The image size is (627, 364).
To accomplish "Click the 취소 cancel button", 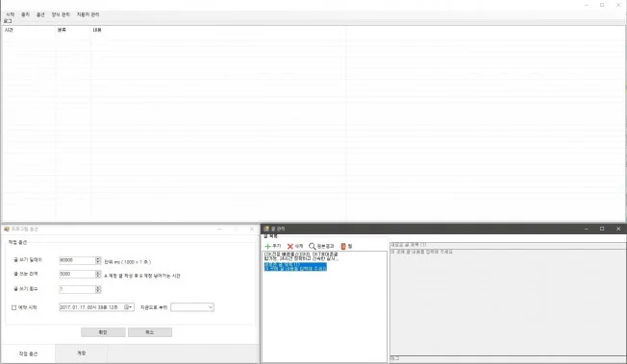I will (150, 332).
